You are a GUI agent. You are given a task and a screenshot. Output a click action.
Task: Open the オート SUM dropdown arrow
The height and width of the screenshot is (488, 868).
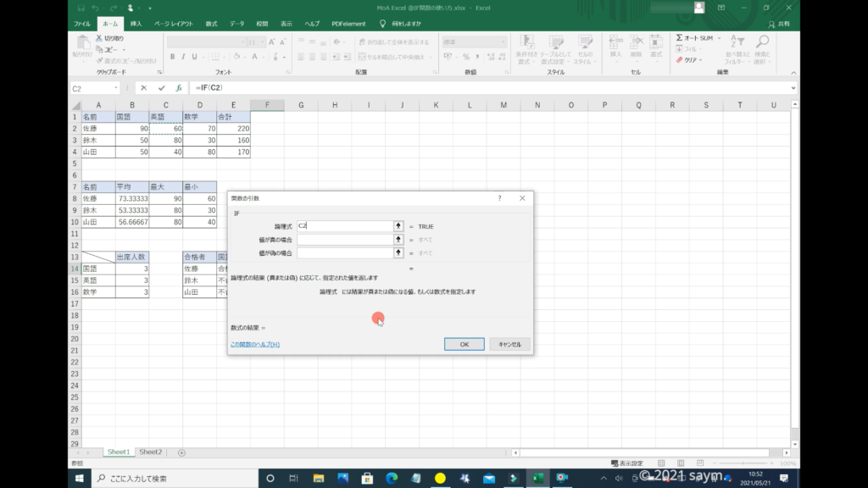point(717,38)
